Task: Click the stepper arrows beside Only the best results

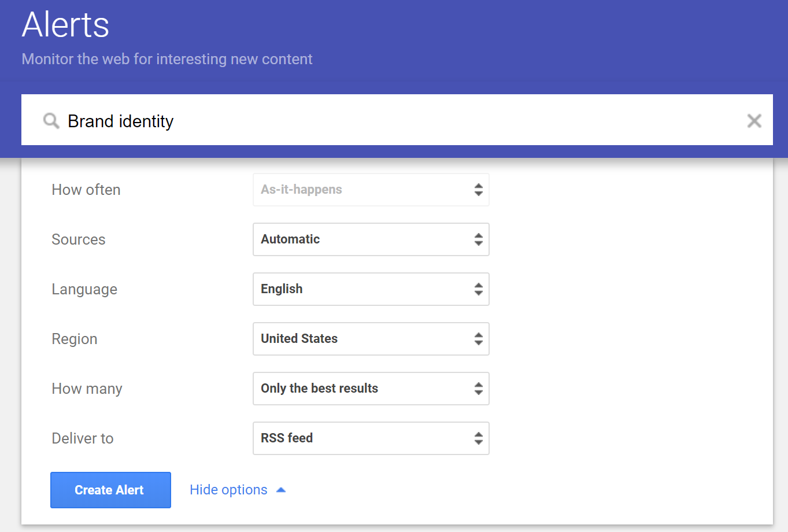Action: [x=479, y=388]
